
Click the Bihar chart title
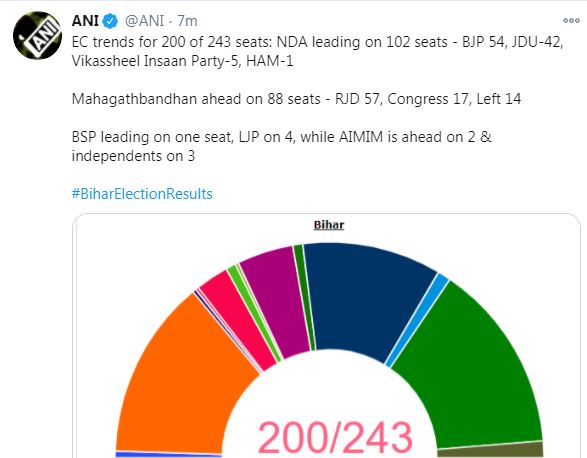pos(329,225)
